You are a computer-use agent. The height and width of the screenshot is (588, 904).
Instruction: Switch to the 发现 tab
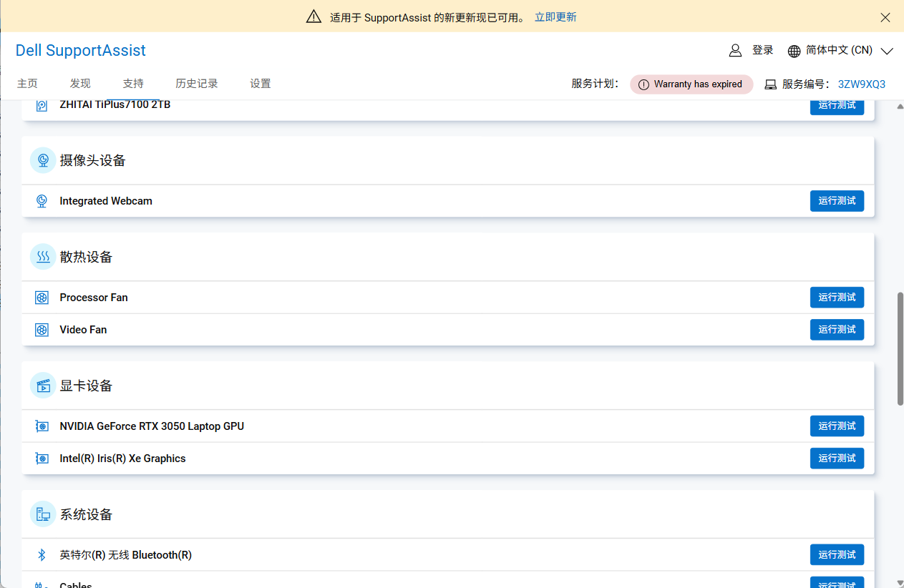click(x=80, y=84)
